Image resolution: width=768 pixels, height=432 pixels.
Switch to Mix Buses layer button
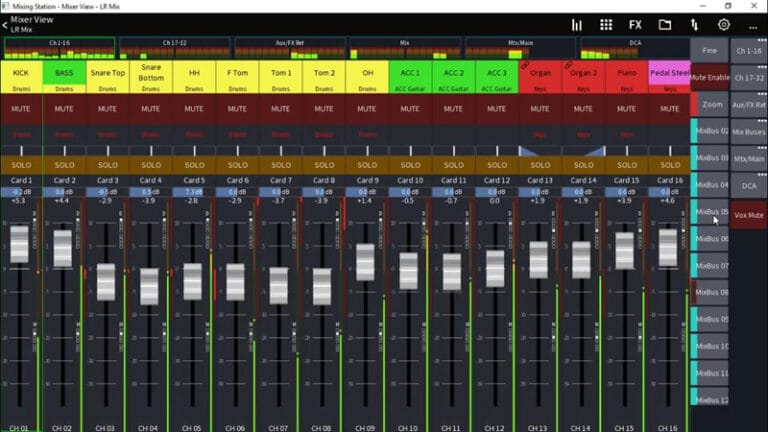[749, 131]
